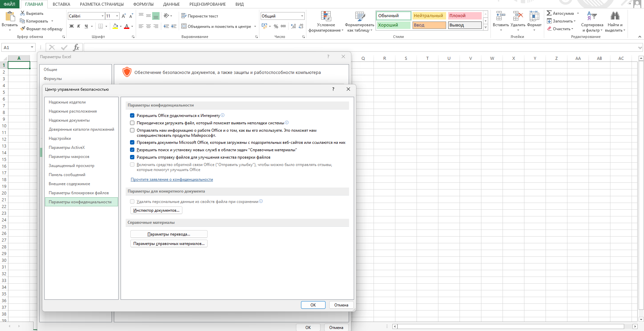Click the AutoSum (Автосумма) sigma icon
Viewport: 644px width, 331px height.
(x=549, y=13)
